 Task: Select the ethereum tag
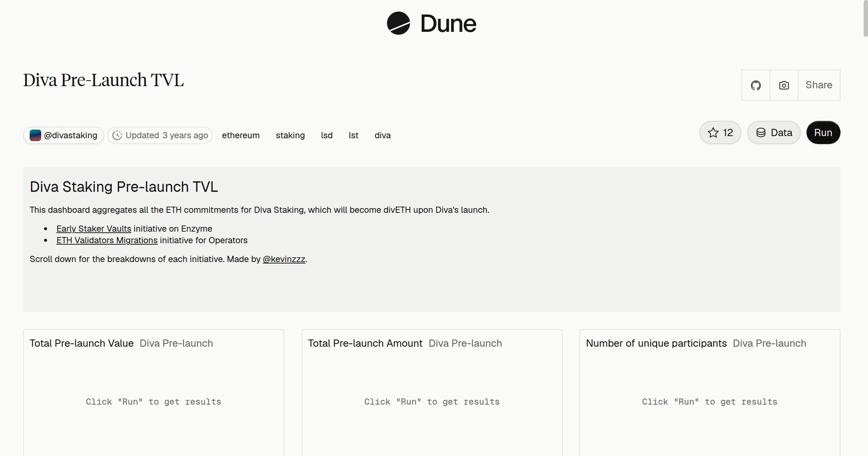point(241,135)
